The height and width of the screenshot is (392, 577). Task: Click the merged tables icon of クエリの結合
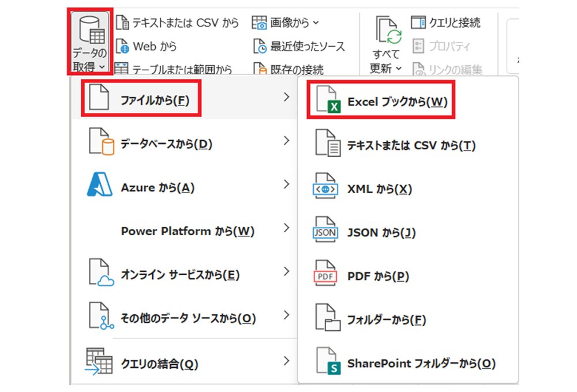[99, 361]
